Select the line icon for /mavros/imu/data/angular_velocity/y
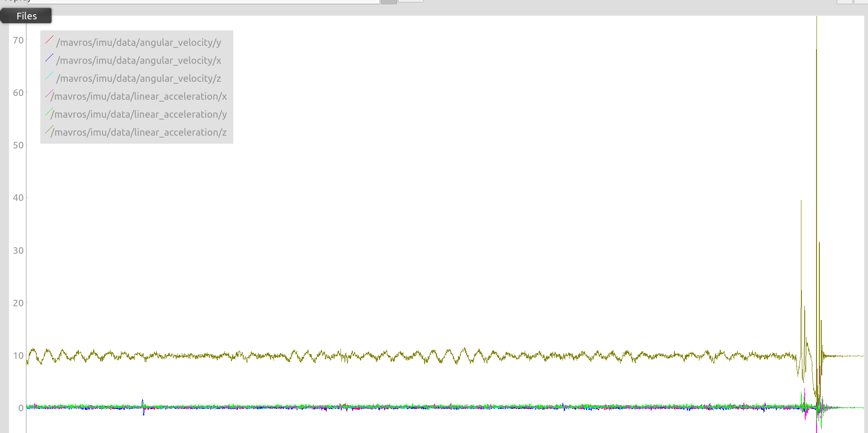This screenshot has height=433, width=868. tap(49, 40)
